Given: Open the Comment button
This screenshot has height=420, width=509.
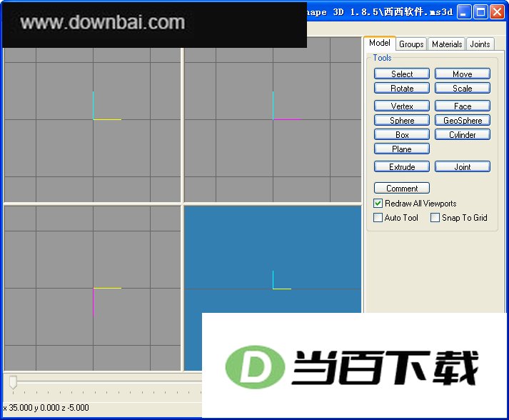Looking at the screenshot, I should (402, 188).
